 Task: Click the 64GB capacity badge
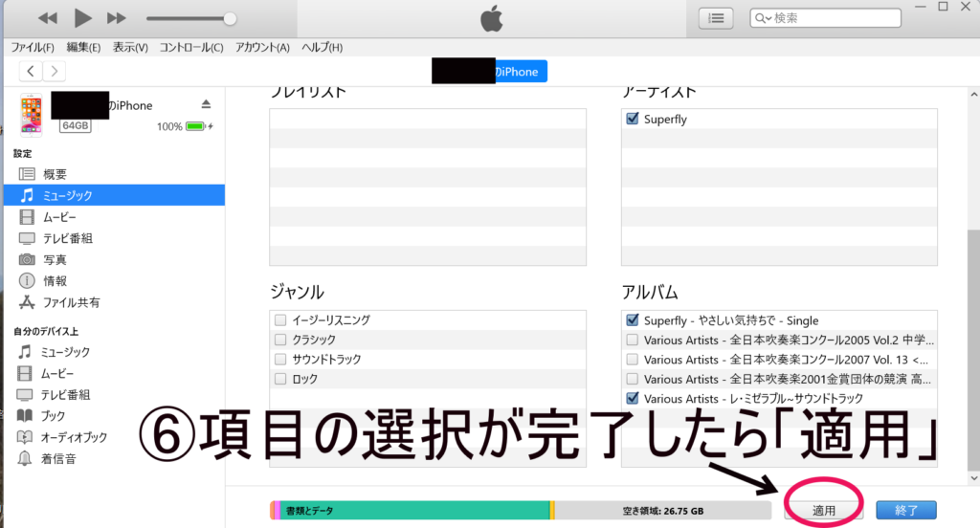point(75,125)
